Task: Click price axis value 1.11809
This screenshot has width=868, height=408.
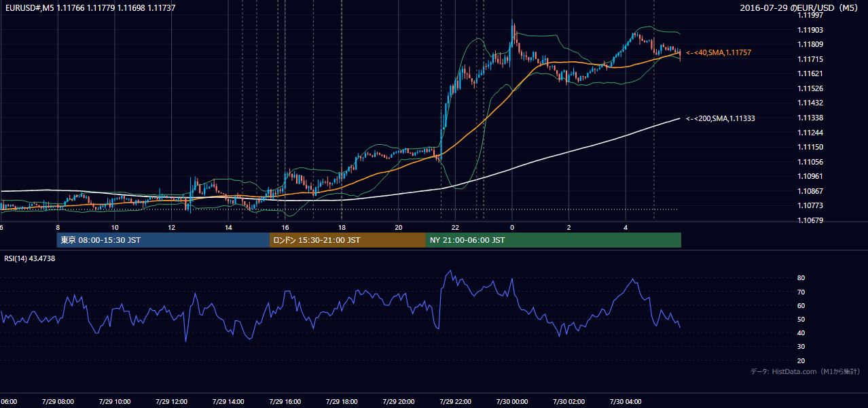Action: tap(810, 45)
